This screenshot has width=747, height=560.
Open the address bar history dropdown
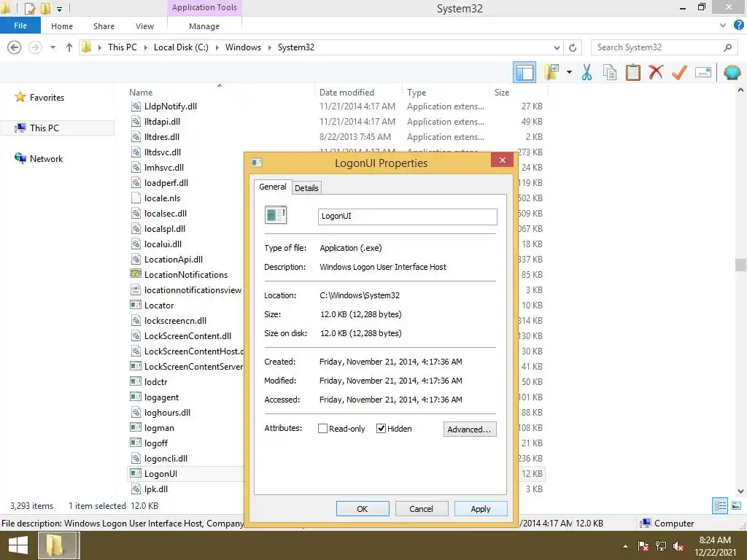557,47
